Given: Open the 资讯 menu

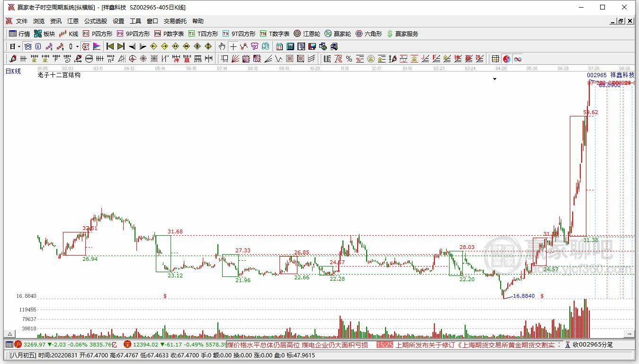Looking at the screenshot, I should (56, 21).
